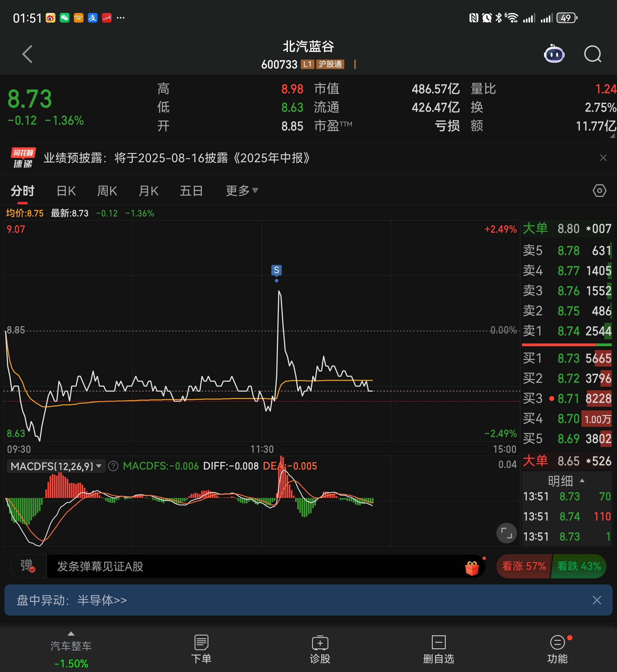Expand 更多 chart period dropdown

[x=242, y=191]
